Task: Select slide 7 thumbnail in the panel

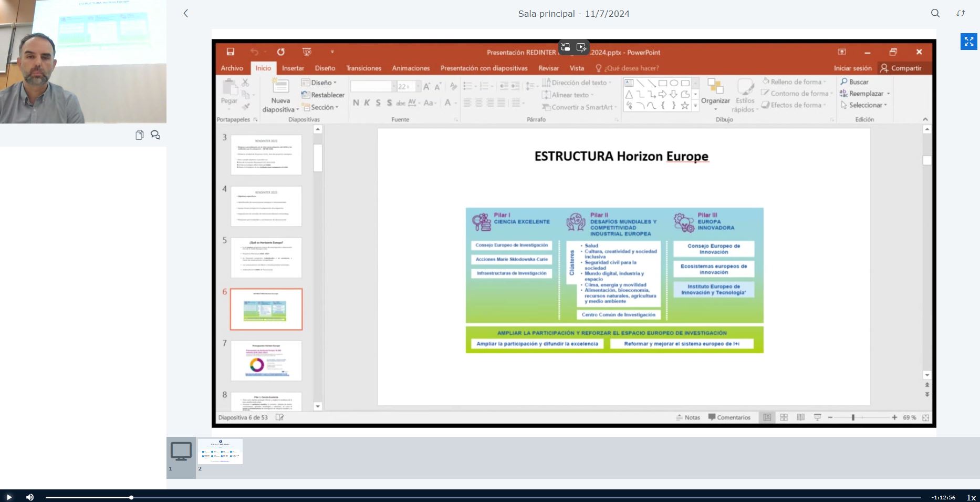Action: click(x=266, y=361)
